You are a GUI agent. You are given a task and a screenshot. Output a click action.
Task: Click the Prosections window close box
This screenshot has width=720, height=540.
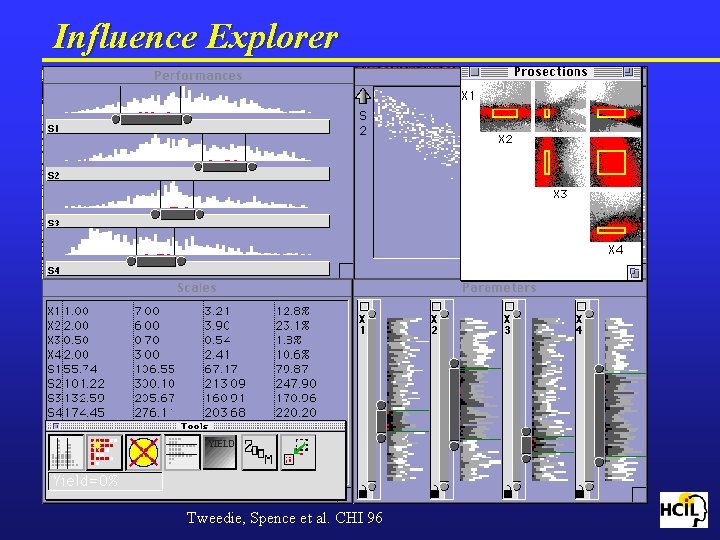click(475, 72)
